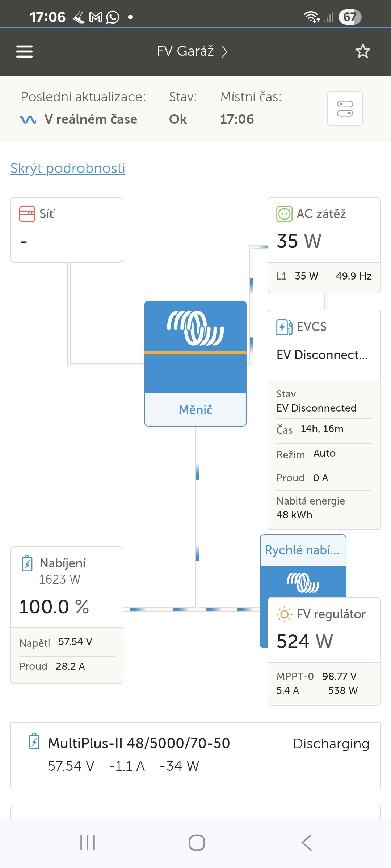The height and width of the screenshot is (868, 391).
Task: Open Android recent apps button
Action: [88, 843]
